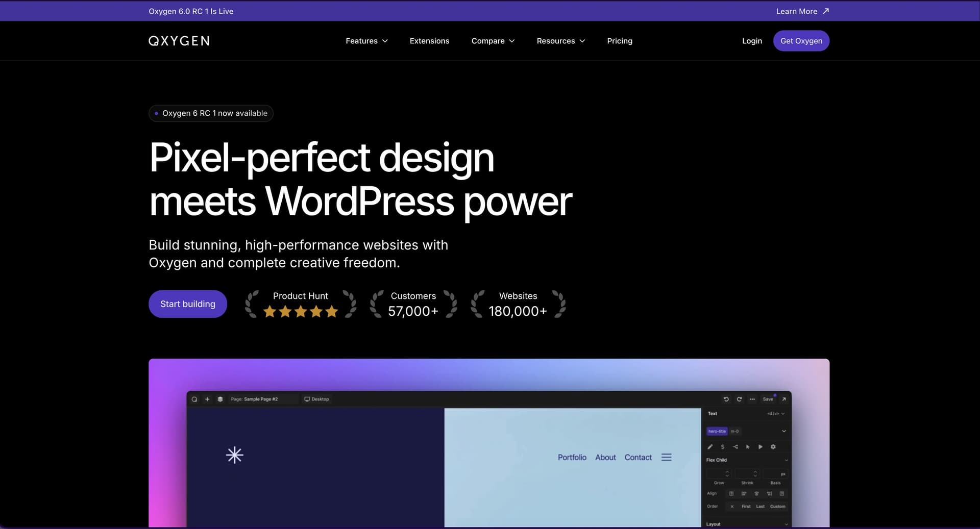Expand the class selector chevron beside m-0
The width and height of the screenshot is (980, 529).
point(784,432)
